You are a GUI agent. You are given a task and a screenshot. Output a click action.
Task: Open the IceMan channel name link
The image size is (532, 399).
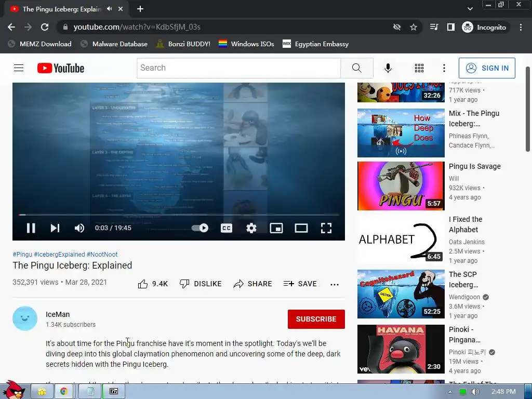tap(58, 314)
